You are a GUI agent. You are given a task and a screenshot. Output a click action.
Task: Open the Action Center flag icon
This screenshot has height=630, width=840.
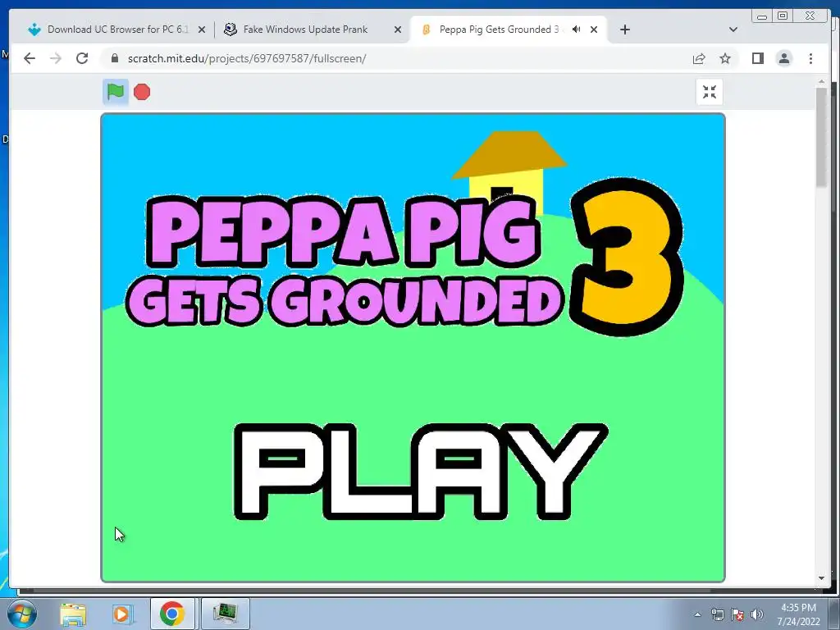737,614
